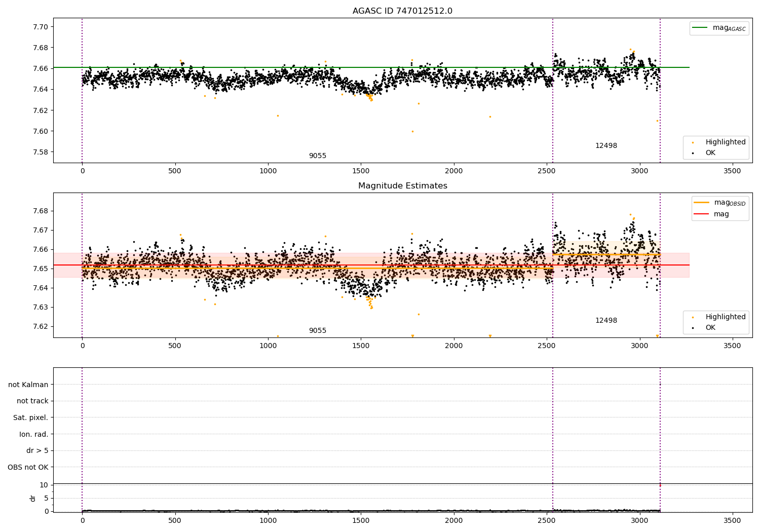Click the green line swatch in top legend
This screenshot has width=760, height=532.
click(x=700, y=28)
